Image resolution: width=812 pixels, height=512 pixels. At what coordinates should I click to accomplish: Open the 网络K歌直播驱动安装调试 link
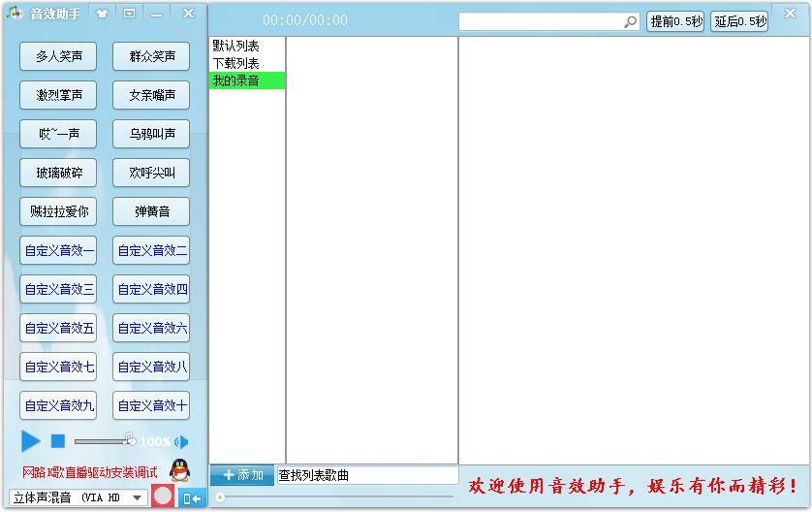coord(89,472)
